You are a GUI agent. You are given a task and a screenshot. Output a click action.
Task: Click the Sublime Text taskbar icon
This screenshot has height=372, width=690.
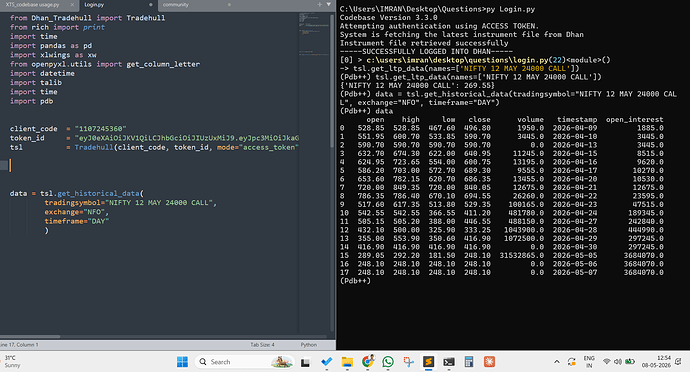428,362
